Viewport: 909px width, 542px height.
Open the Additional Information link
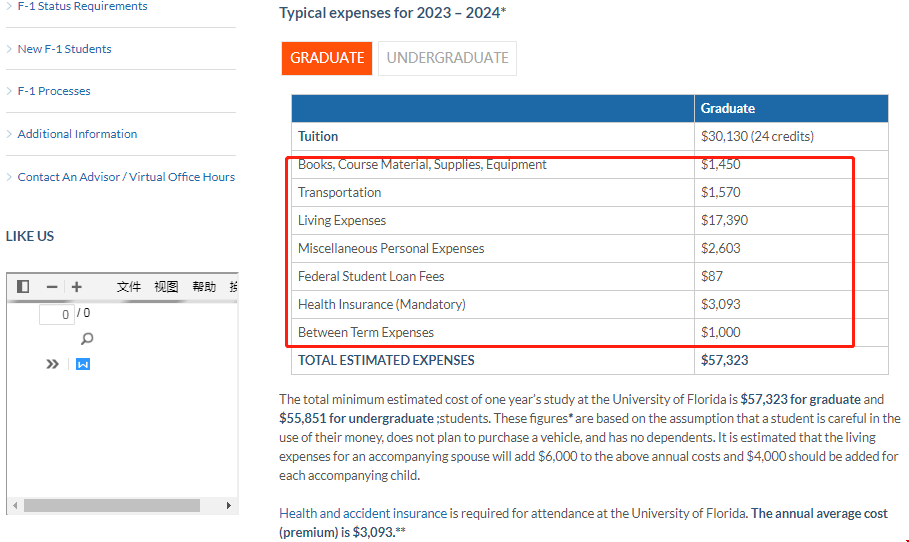[x=77, y=134]
